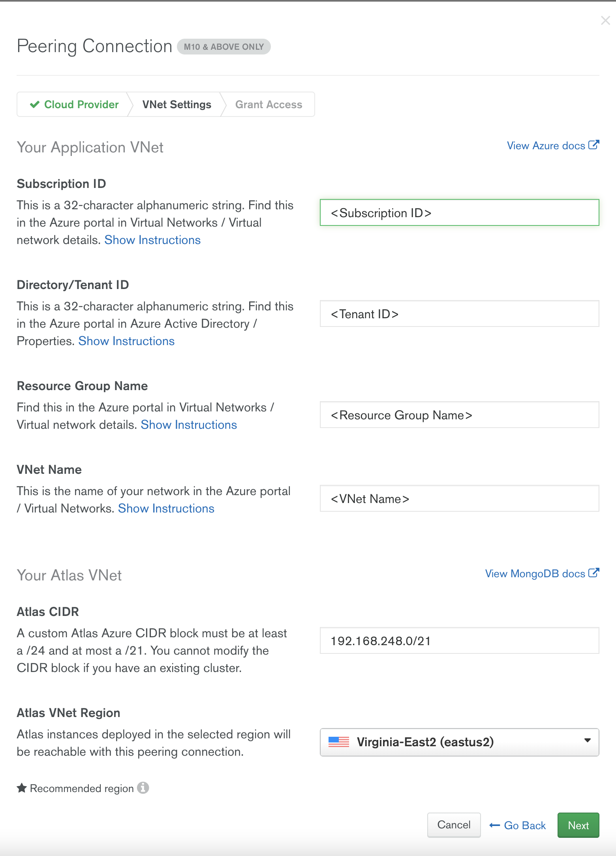Click the Recommended region star icon

(22, 788)
